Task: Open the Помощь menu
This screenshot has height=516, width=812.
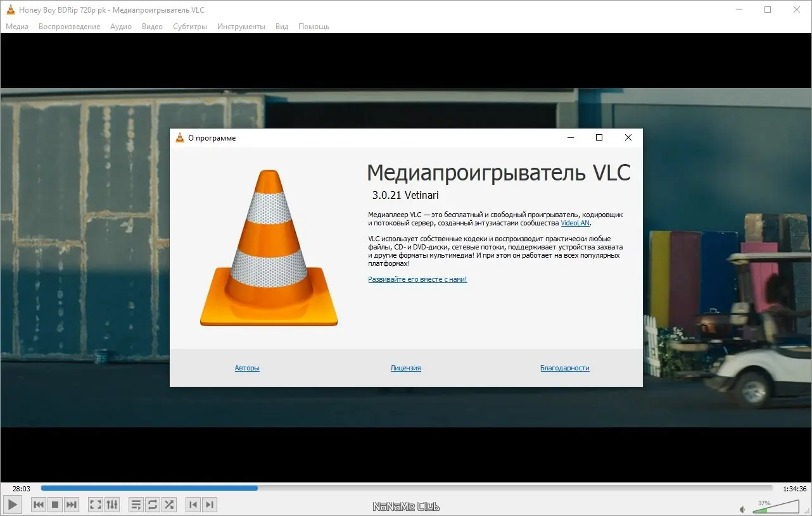Action: 314,27
